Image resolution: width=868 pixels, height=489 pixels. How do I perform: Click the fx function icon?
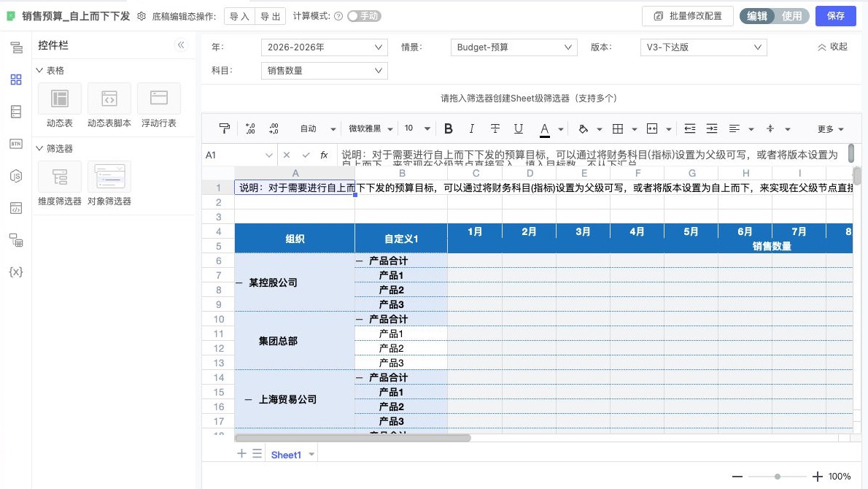(x=325, y=155)
